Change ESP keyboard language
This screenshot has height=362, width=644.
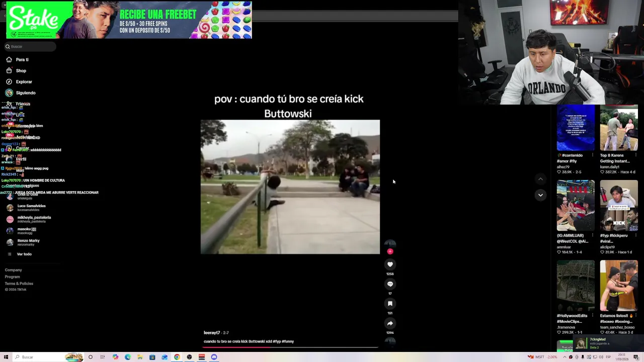[608, 357]
